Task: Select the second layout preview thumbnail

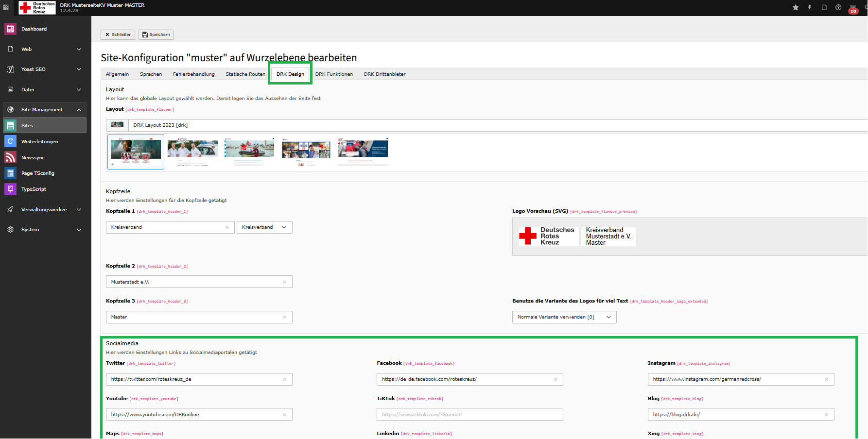Action: coord(192,152)
